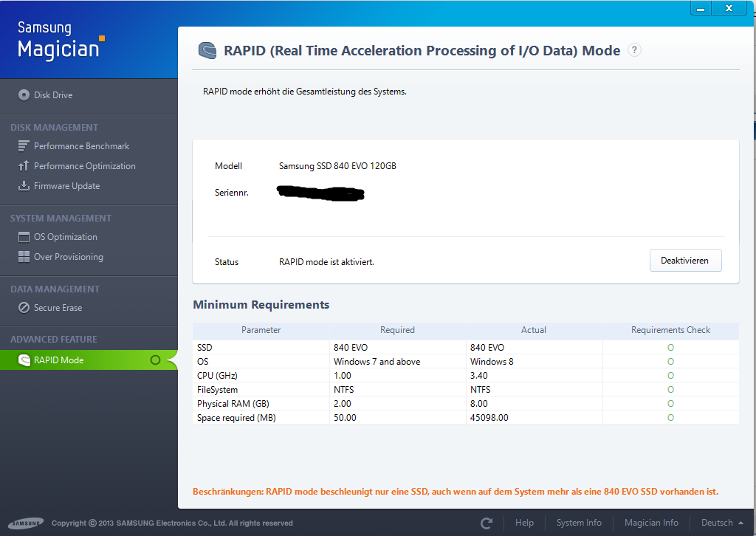Go to Firmware Update section
Image resolution: width=756 pixels, height=536 pixels.
tap(66, 186)
